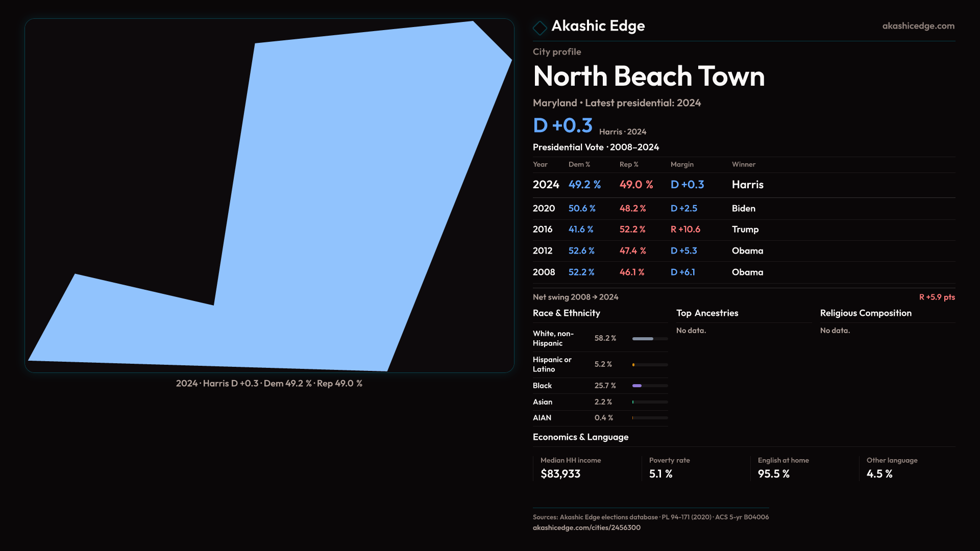Viewport: 980px width, 551px height.
Task: Click the Akashic Edge diamond logo icon
Action: (x=540, y=28)
